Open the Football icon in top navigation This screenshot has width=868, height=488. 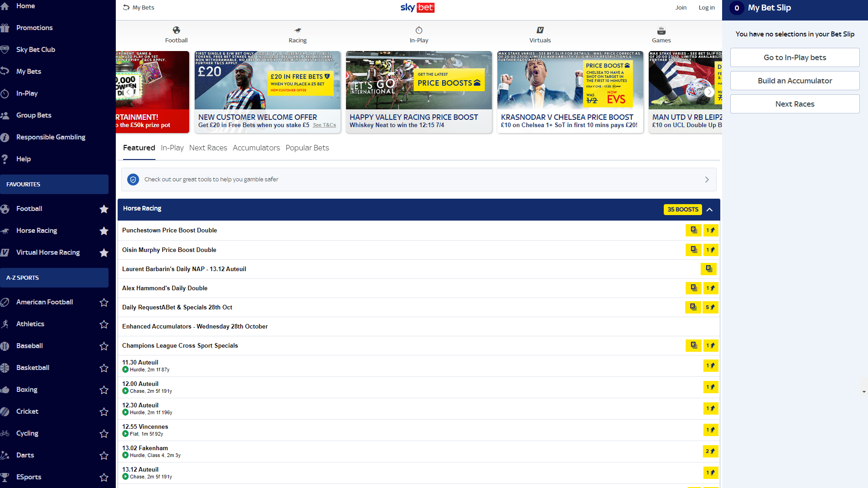(176, 31)
